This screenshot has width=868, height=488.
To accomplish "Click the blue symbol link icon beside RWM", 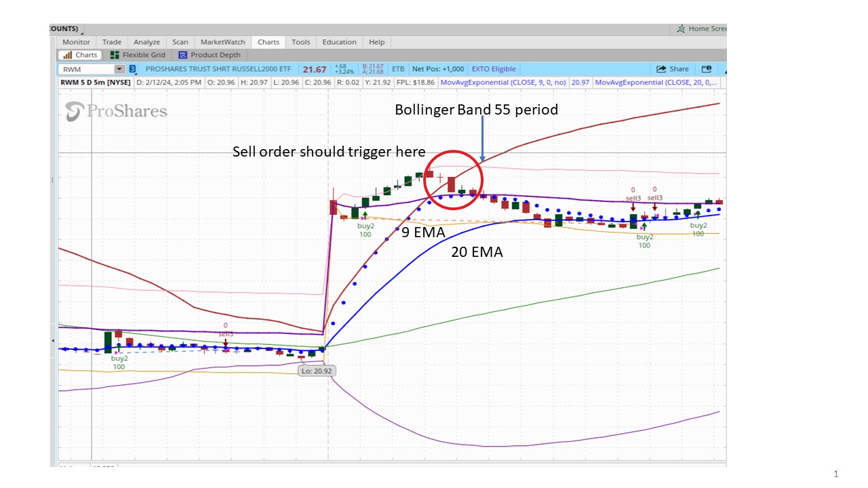I will click(x=132, y=69).
